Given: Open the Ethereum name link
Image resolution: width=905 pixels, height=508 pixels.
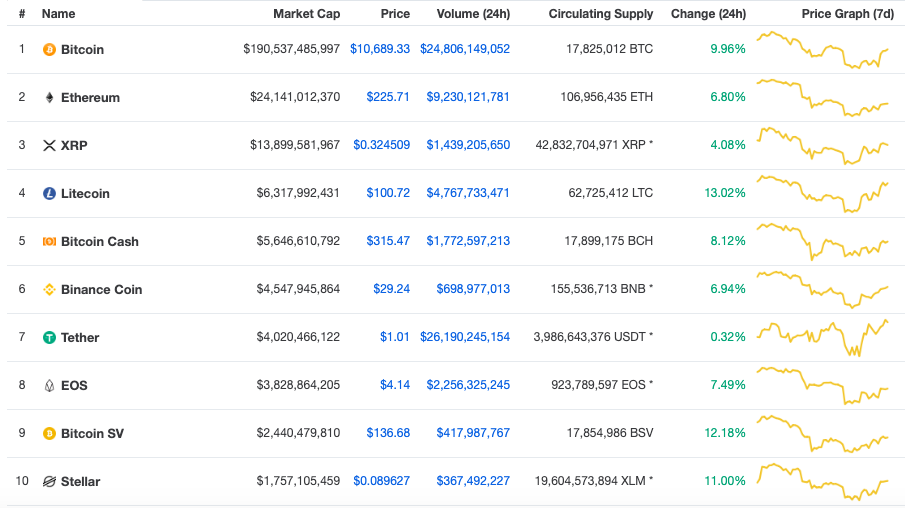Looking at the screenshot, I should tap(91, 98).
